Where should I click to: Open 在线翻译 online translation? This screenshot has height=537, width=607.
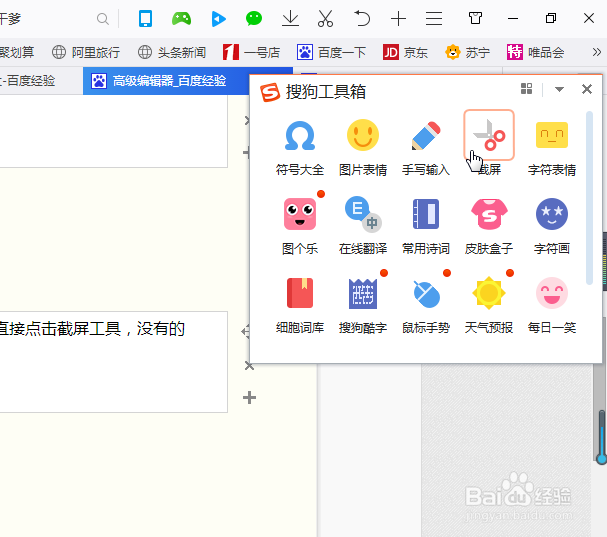(x=363, y=226)
